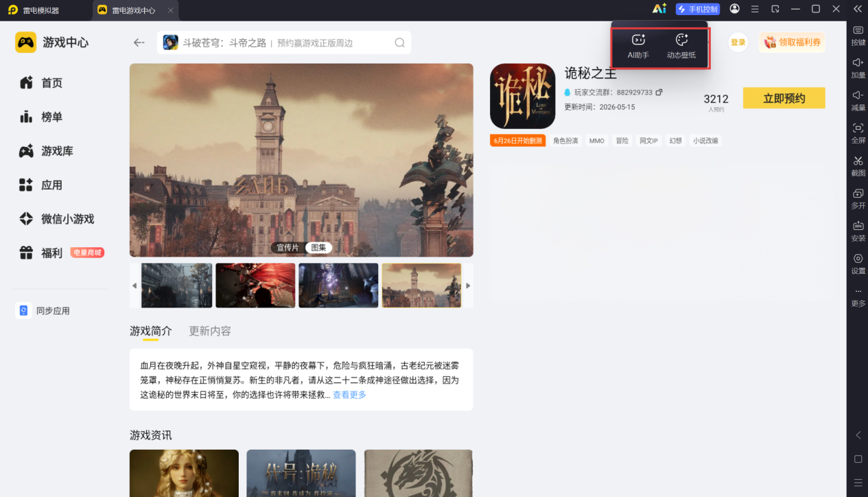Click the 手机控制 button
Viewport: 868px width, 497px height.
[698, 9]
